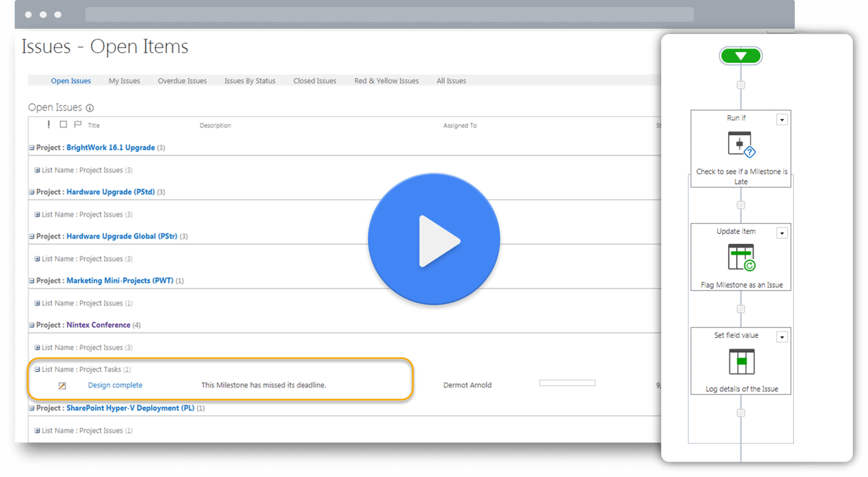
Task: Open the Marketing Mini-Projects (PWT) link
Action: pyautogui.click(x=119, y=281)
